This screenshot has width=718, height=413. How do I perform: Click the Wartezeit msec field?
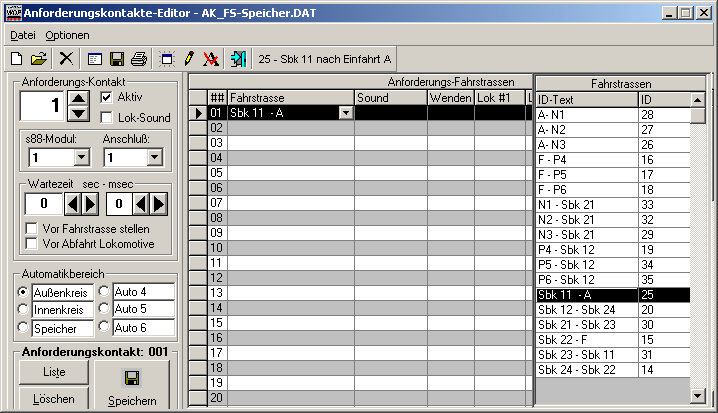click(x=119, y=204)
